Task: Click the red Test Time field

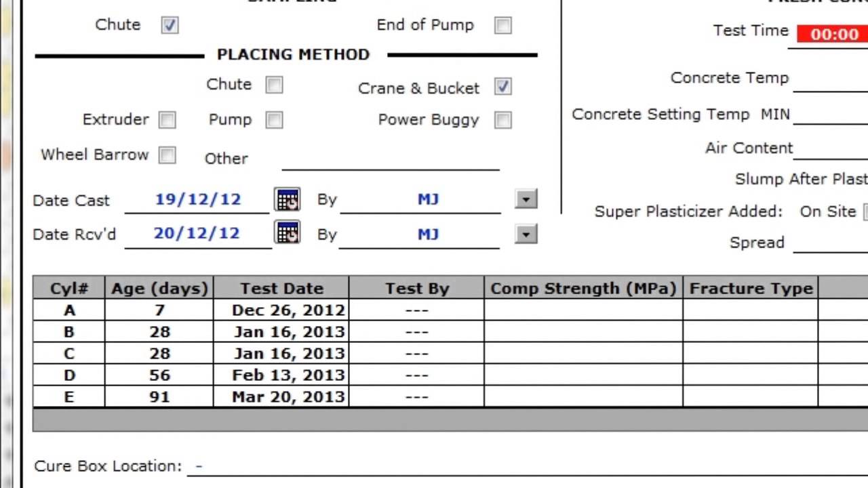Action: [833, 34]
